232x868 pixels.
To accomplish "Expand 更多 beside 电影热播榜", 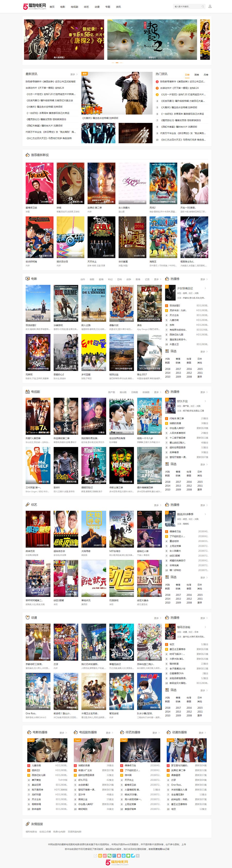I will click(63, 732).
